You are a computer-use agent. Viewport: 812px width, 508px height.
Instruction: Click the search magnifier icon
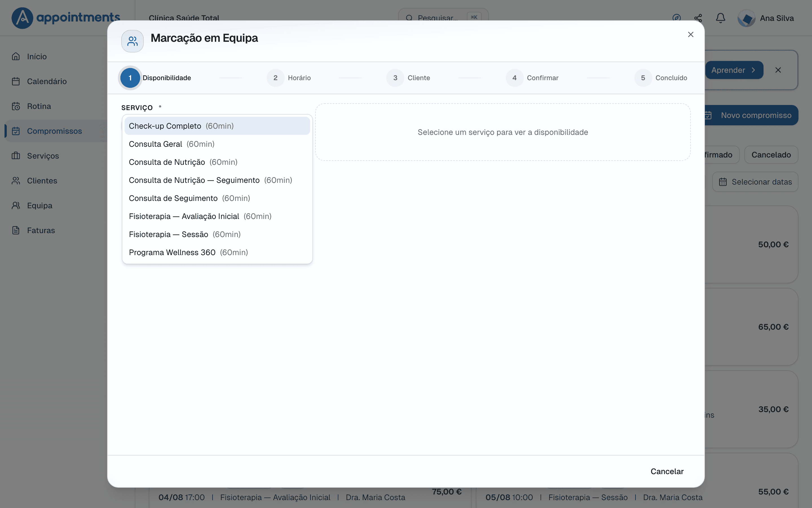(409, 18)
